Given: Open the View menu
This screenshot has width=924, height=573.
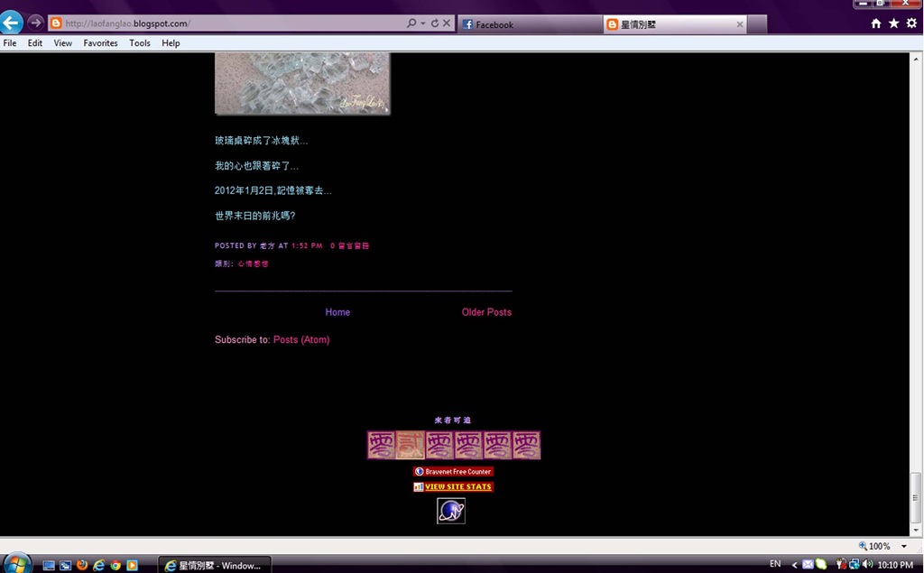Looking at the screenshot, I should (62, 43).
